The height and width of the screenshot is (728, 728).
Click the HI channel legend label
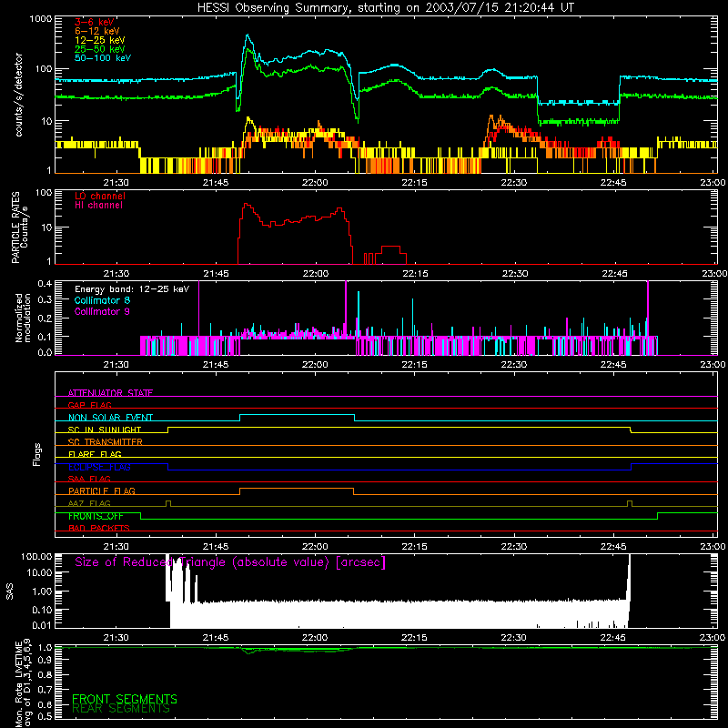[x=98, y=206]
